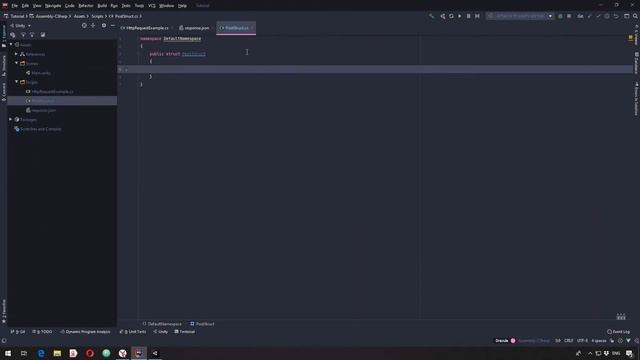Expand the References node
Screen dimensions: 640x360
(16, 54)
